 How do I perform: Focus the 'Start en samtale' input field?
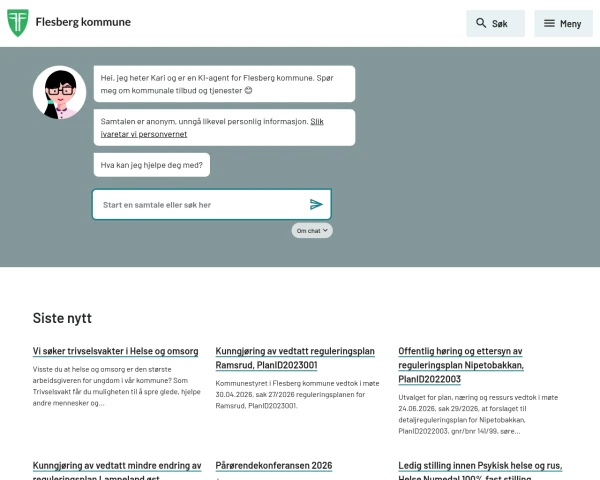(x=212, y=204)
